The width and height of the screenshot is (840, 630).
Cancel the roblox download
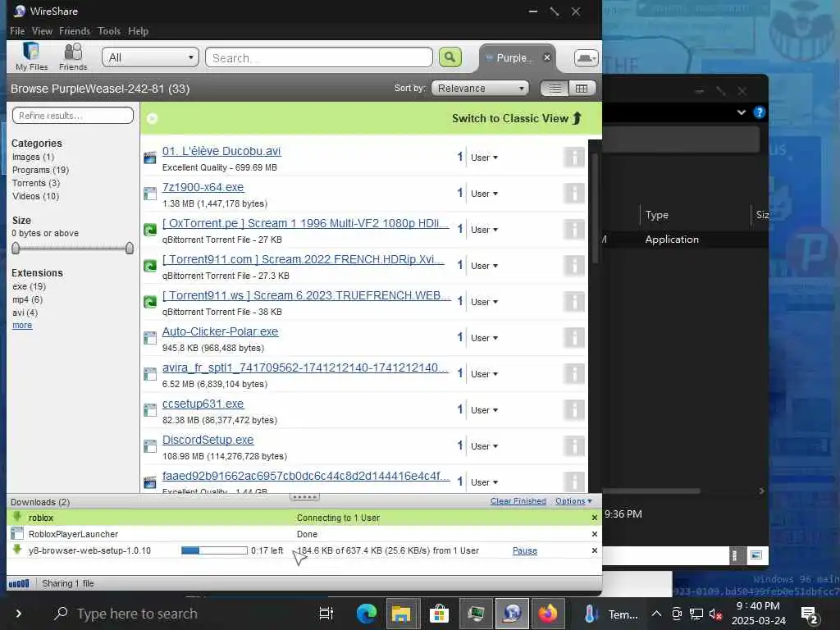(594, 518)
